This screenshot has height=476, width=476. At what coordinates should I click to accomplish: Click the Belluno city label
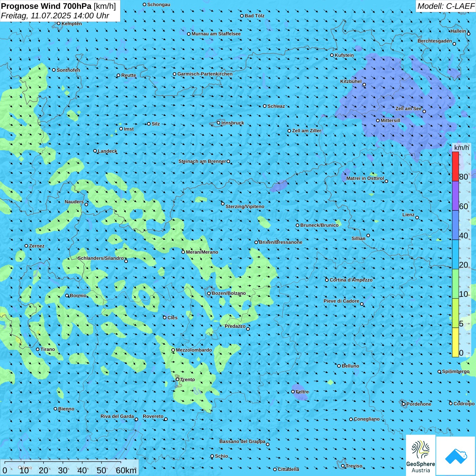pos(350,366)
